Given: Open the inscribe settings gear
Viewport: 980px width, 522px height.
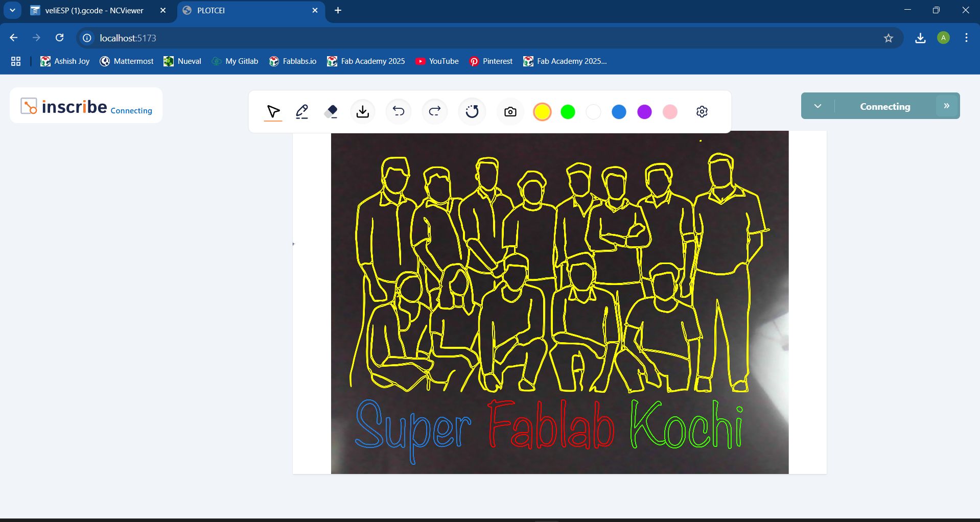Looking at the screenshot, I should 702,111.
